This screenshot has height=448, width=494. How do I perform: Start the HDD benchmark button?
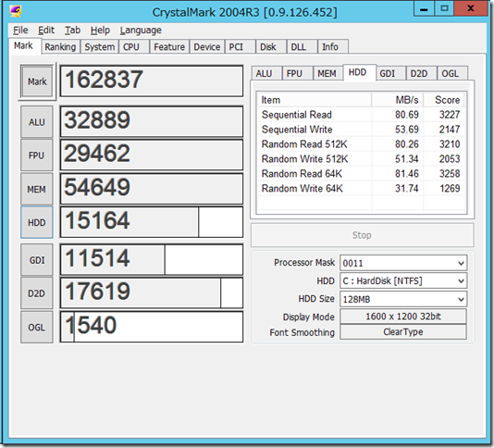pos(37,222)
